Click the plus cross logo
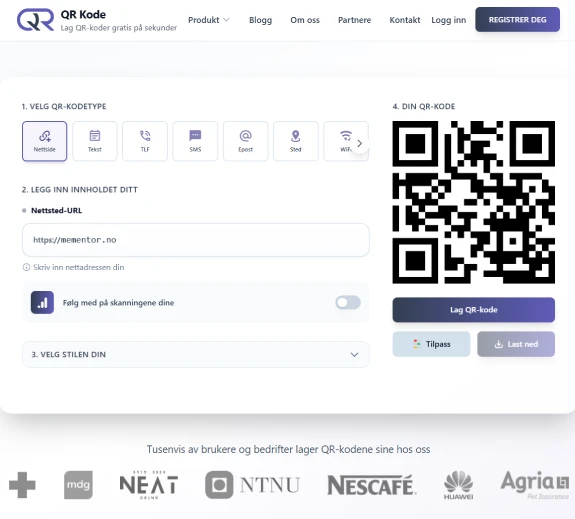575x519 pixels. [22, 485]
